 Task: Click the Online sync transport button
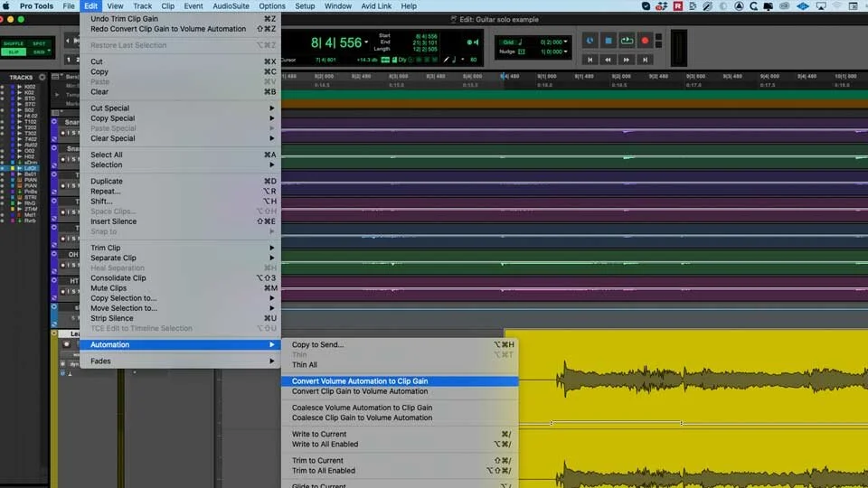tap(590, 41)
